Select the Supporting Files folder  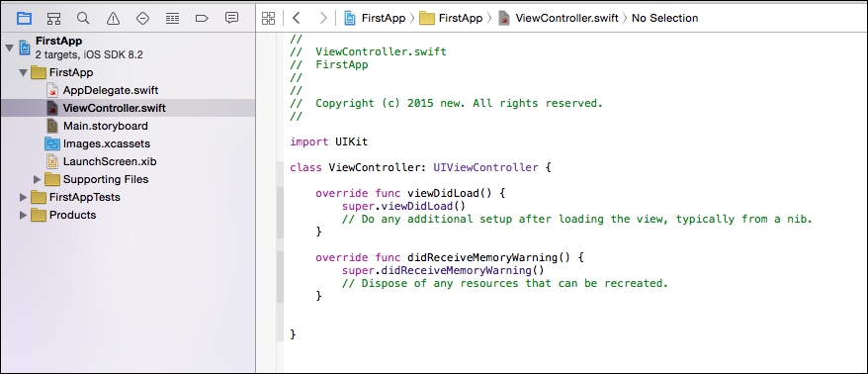pyautogui.click(x=105, y=179)
